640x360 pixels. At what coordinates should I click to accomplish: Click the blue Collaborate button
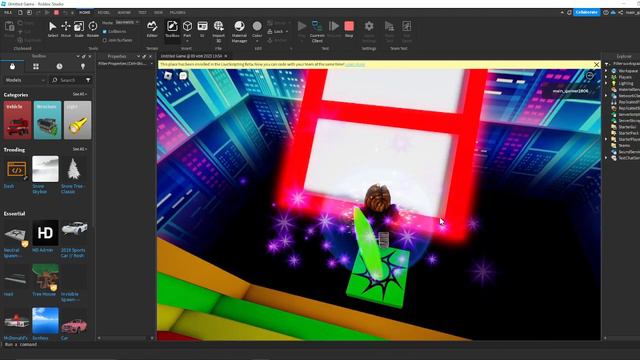click(587, 12)
